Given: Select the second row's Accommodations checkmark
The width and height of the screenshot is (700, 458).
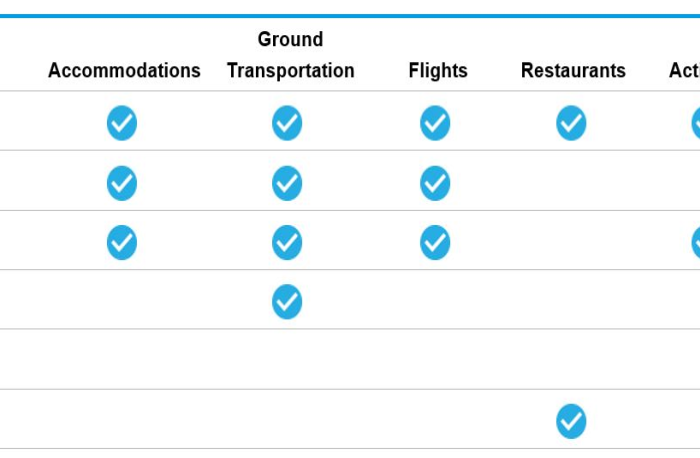Looking at the screenshot, I should 122,183.
